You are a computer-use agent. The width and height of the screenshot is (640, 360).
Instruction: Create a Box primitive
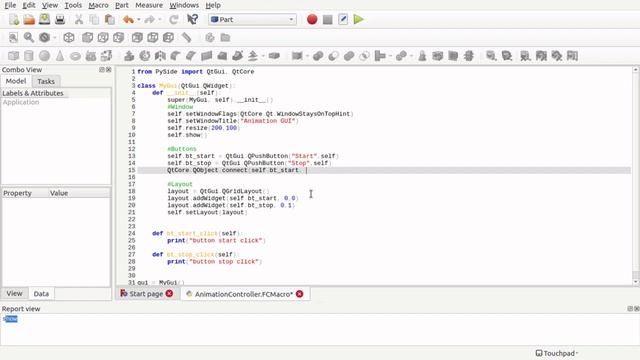(x=13, y=56)
